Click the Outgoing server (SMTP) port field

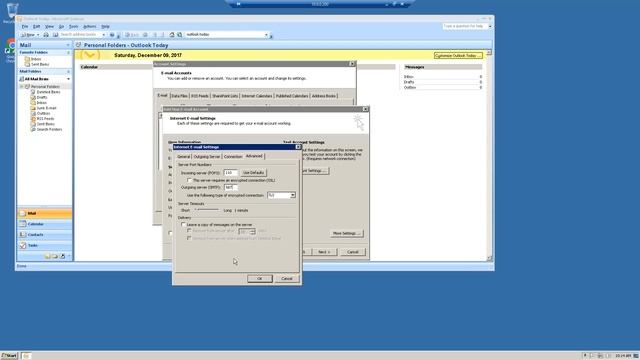pyautogui.click(x=231, y=187)
